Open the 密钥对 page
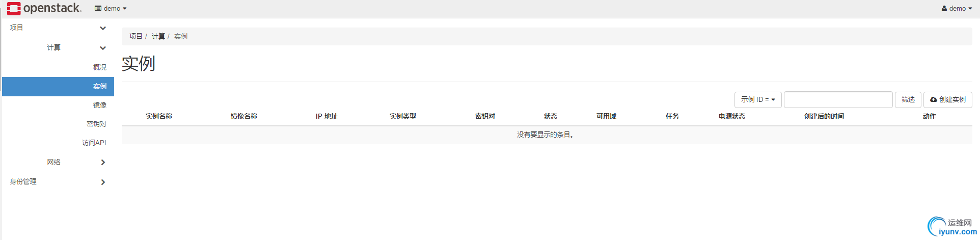Screen dimensions: 980x240 (x=96, y=124)
